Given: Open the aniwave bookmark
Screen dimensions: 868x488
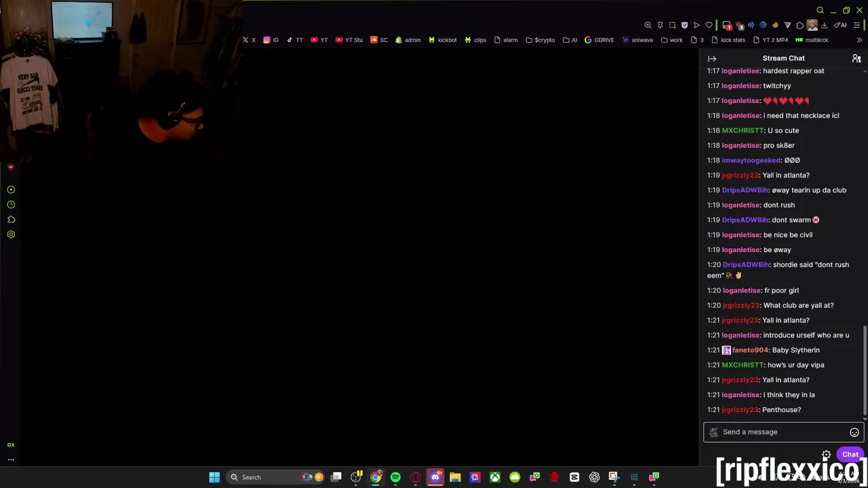Looking at the screenshot, I should coord(637,40).
